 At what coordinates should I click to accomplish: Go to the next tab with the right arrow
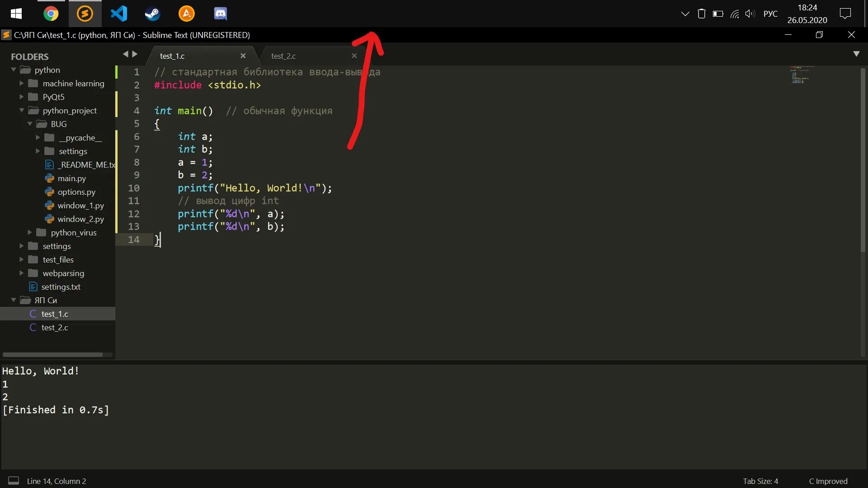tap(135, 54)
